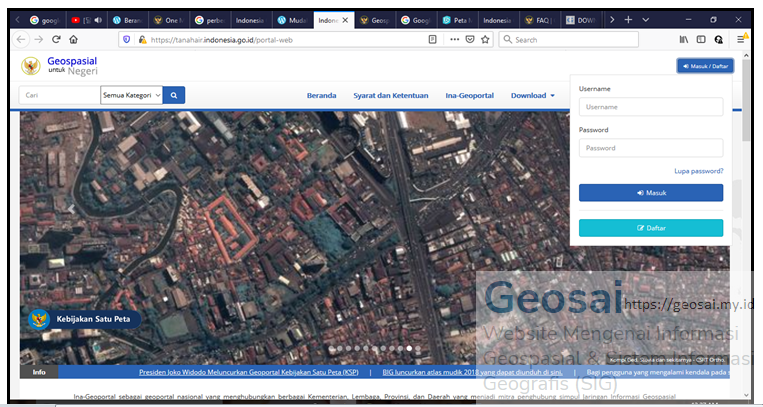Click the page vertical scrollbar thumb
The width and height of the screenshot is (763, 407).
(x=746, y=100)
